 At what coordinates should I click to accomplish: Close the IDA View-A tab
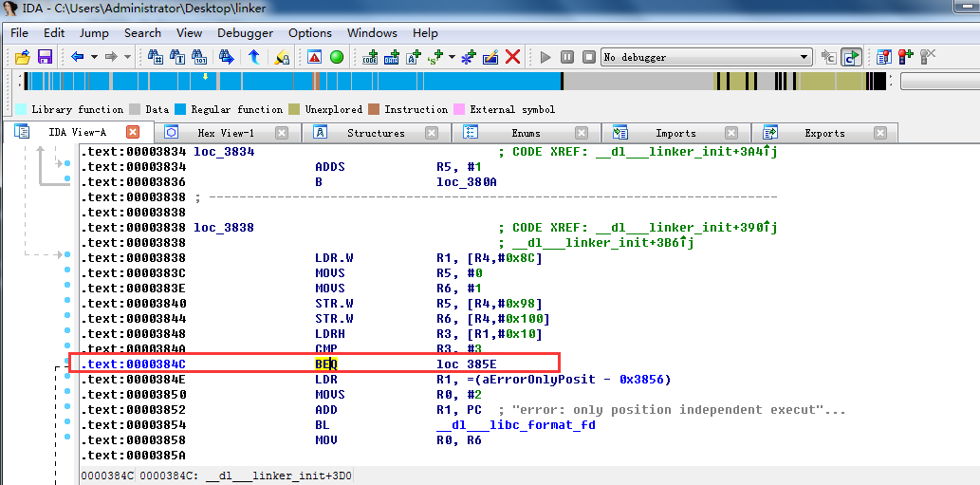pyautogui.click(x=133, y=133)
